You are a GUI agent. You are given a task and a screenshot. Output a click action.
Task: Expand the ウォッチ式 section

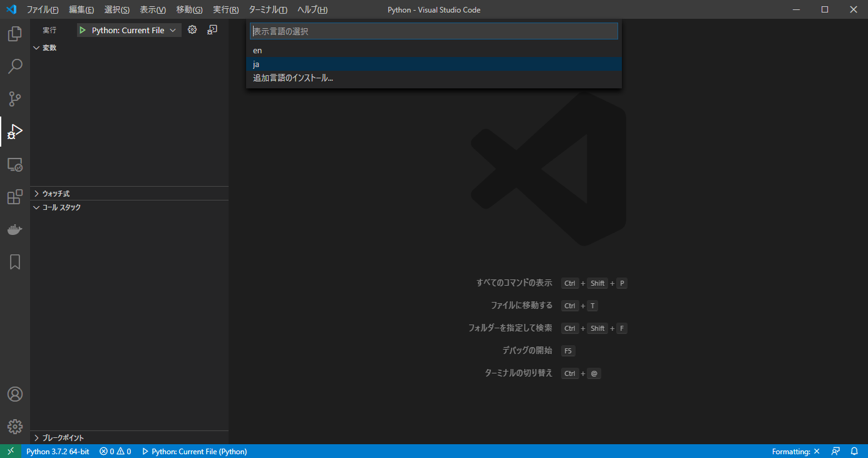(x=129, y=194)
